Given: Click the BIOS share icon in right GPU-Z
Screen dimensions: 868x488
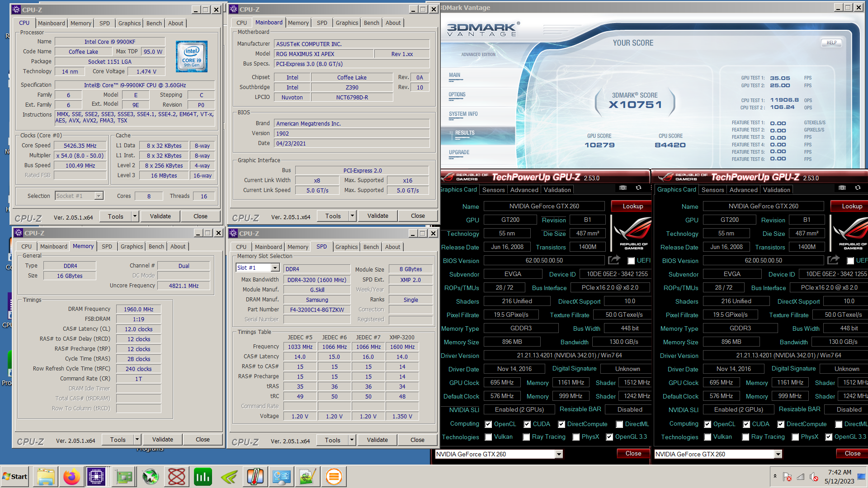Looking at the screenshot, I should [833, 260].
